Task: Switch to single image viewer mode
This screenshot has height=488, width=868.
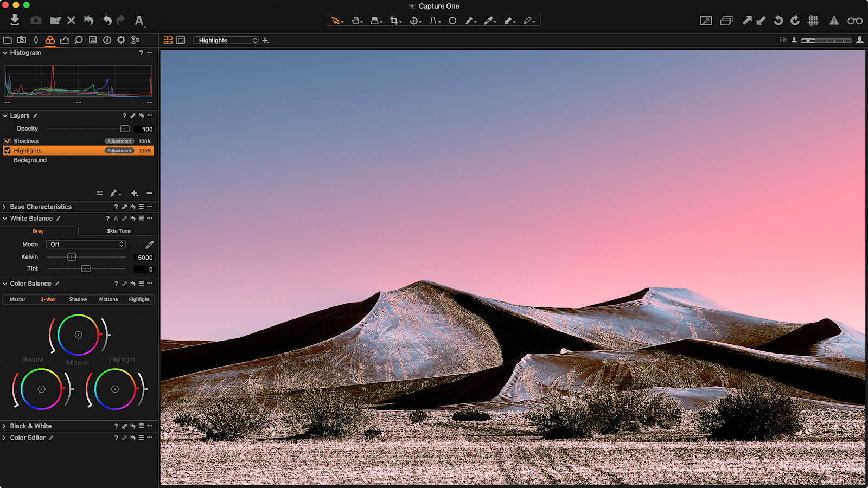Action: coord(181,40)
